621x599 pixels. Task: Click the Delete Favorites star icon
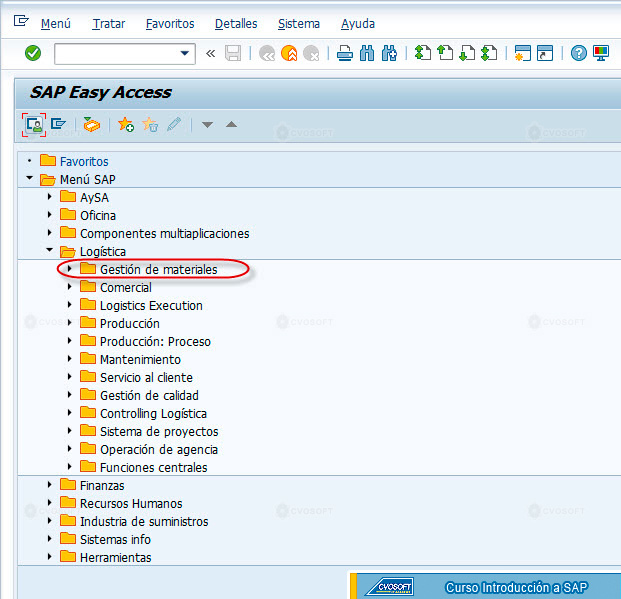click(x=150, y=124)
